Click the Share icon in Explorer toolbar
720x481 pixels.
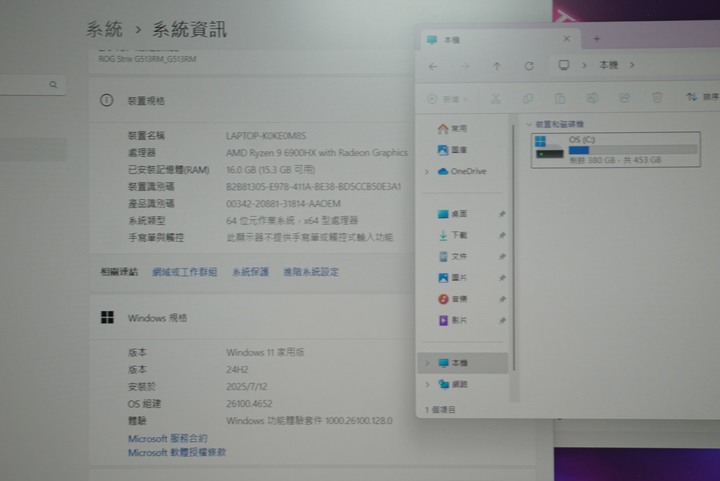[624, 98]
